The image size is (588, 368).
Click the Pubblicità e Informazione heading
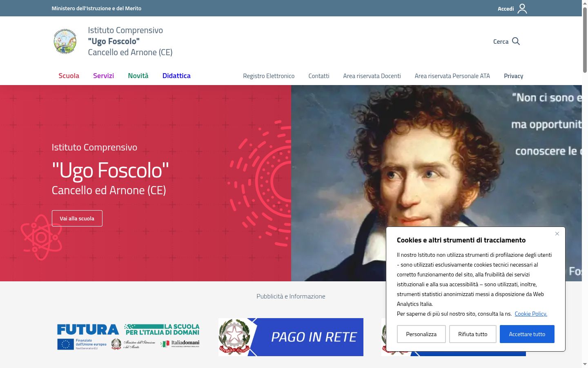[x=291, y=296]
